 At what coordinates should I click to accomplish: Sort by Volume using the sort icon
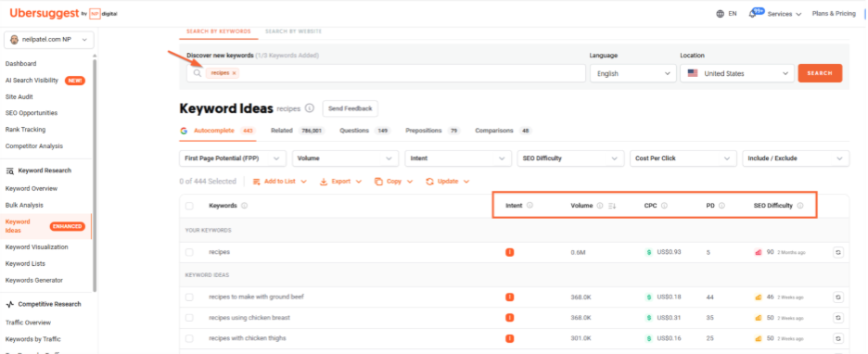(x=612, y=205)
